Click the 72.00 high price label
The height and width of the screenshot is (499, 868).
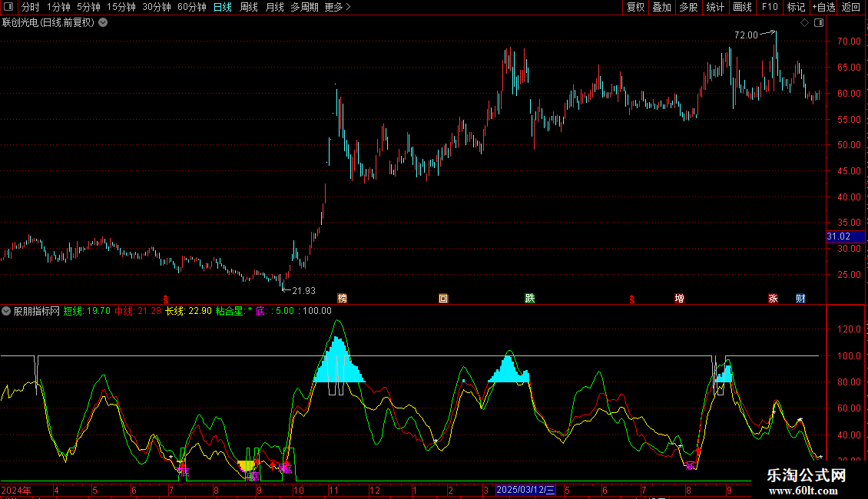coord(746,35)
